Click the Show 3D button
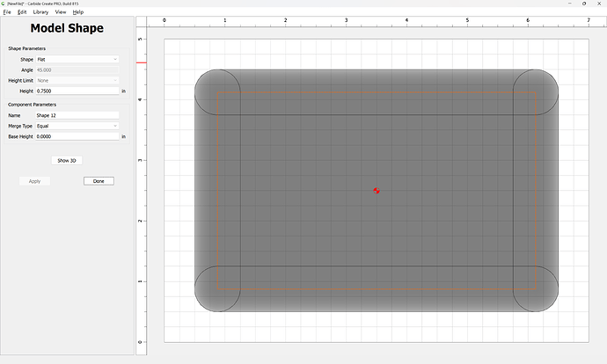Screen dimensions: 607x364 pos(67,161)
